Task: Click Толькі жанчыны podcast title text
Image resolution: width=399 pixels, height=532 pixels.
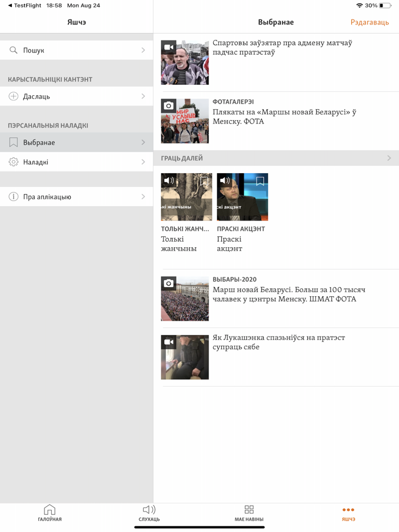Action: (x=178, y=244)
